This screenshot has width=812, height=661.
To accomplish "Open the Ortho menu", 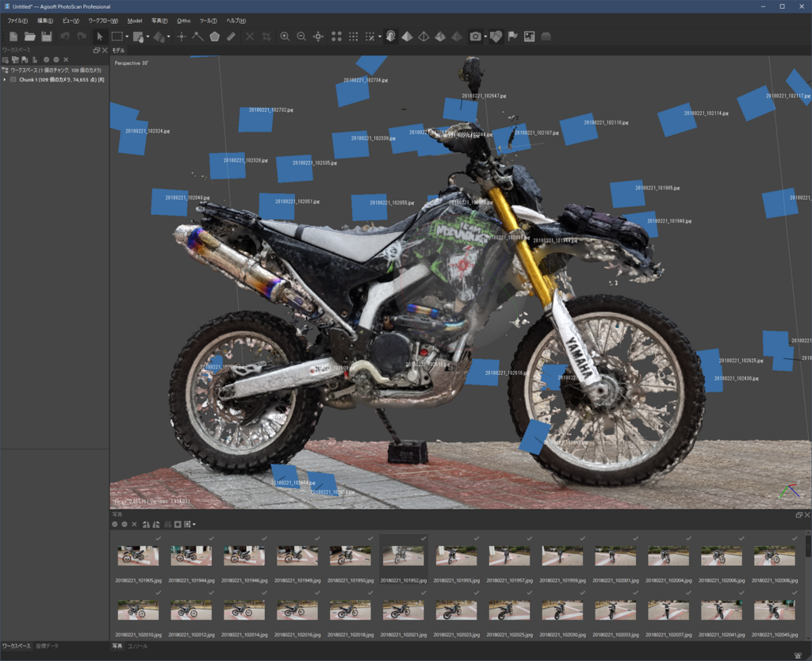I will click(x=184, y=21).
